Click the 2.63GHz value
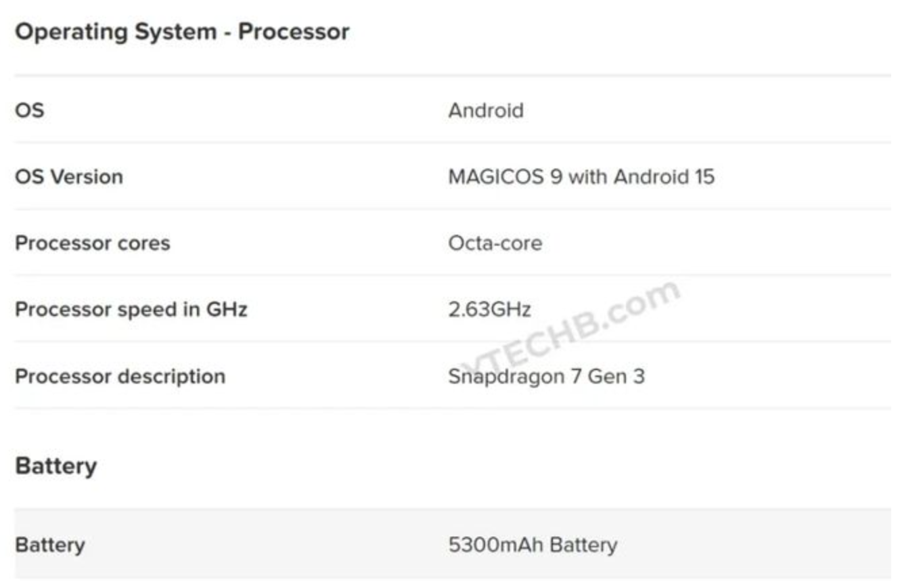This screenshot has height=588, width=900. coord(489,309)
